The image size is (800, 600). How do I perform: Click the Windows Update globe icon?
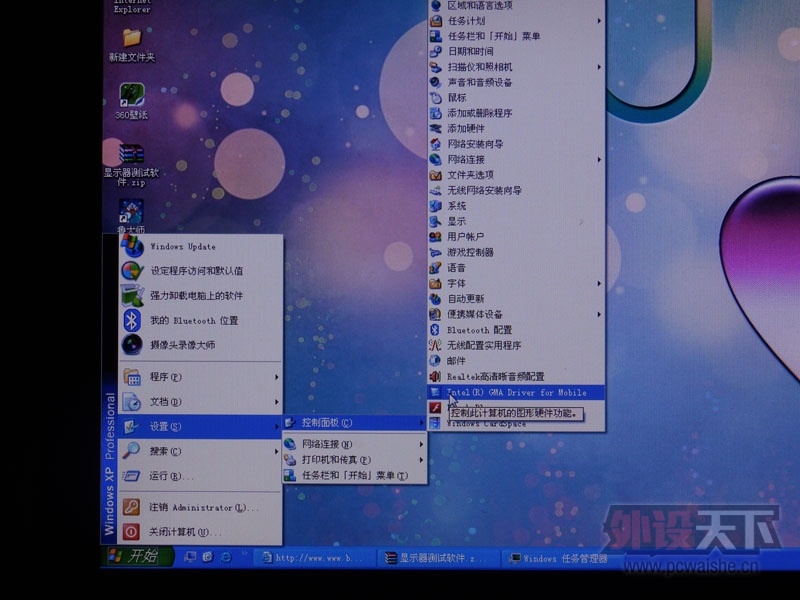click(132, 246)
